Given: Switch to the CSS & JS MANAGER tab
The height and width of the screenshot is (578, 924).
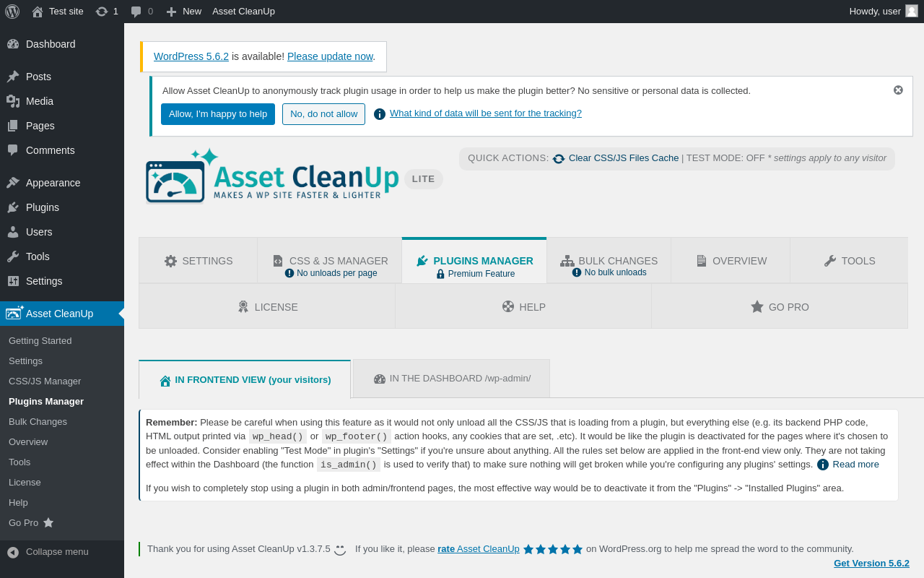Looking at the screenshot, I should click(330, 261).
